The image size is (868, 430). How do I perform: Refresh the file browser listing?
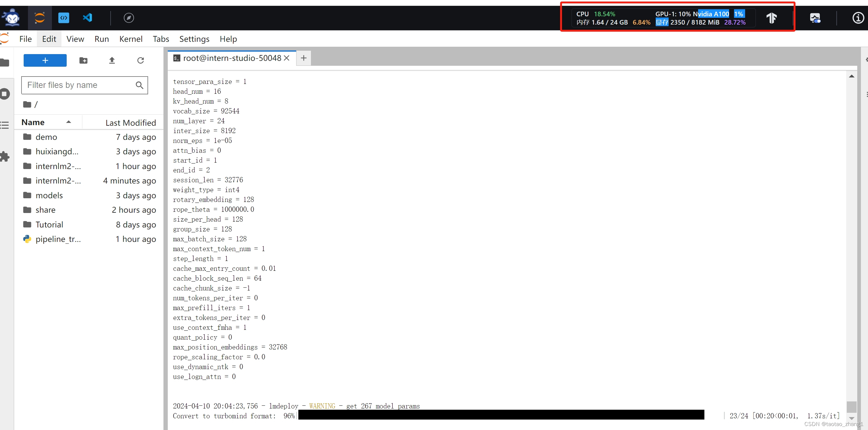140,60
